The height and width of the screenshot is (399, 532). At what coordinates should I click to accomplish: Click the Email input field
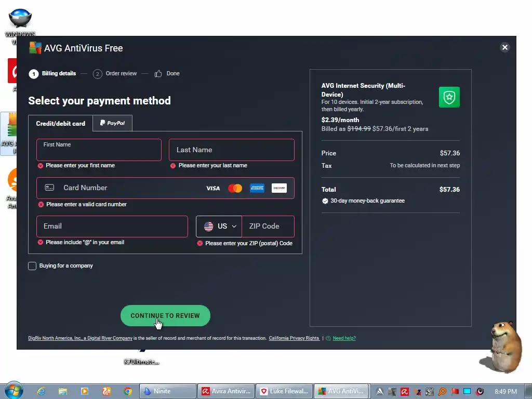coord(112,227)
